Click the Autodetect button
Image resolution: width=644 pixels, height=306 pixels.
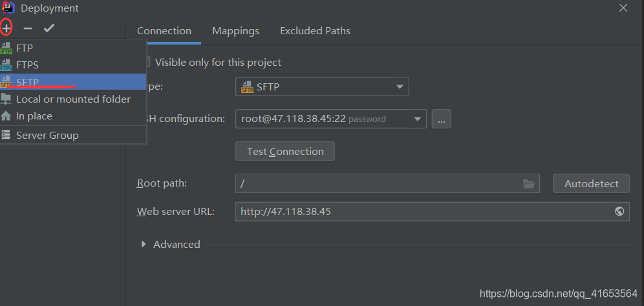click(x=591, y=183)
